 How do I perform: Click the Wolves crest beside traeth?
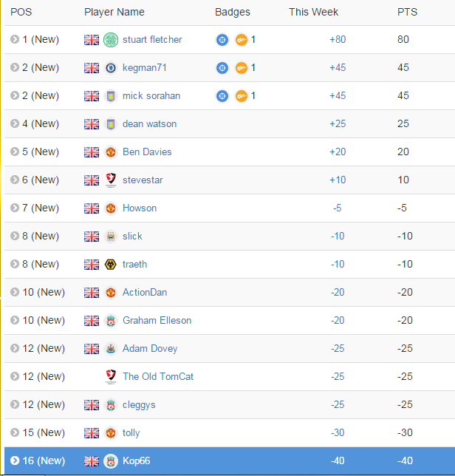(111, 265)
